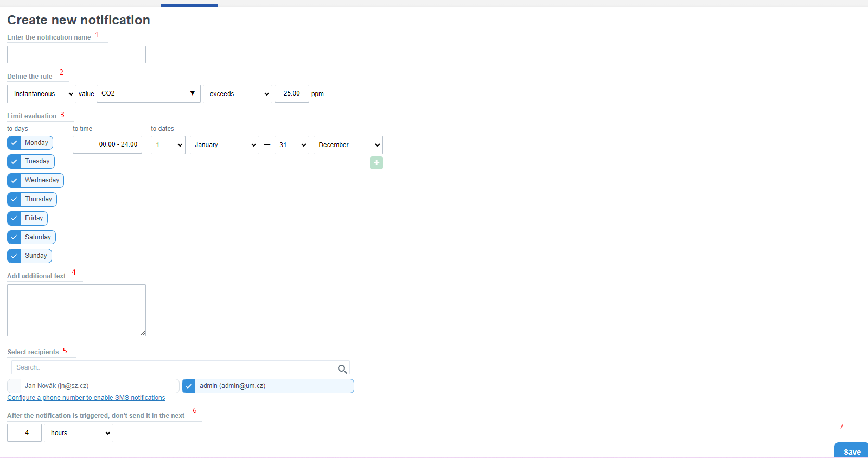Disable the Sunday day checkbox

(x=14, y=256)
